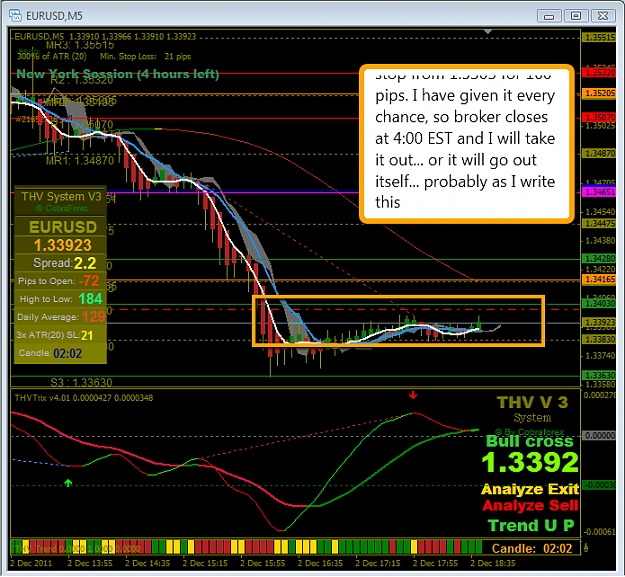The width and height of the screenshot is (625, 577).
Task: Click the Analyze Exit signal text
Action: (530, 489)
